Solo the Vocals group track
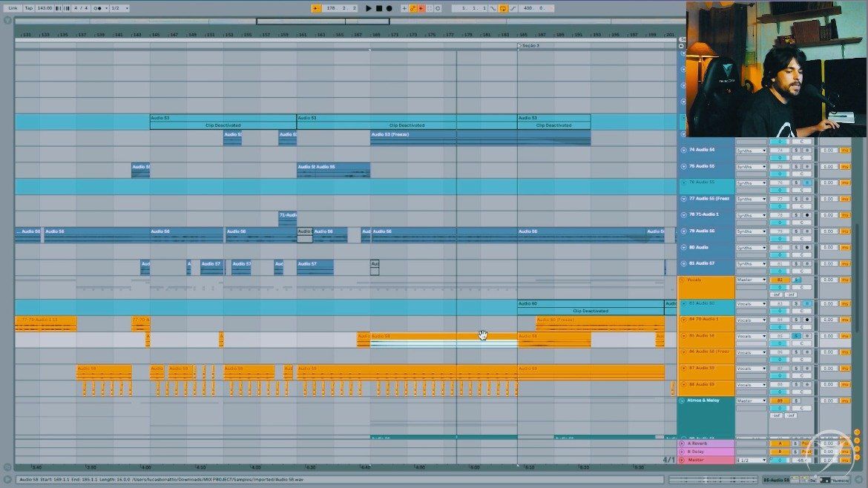 (797, 280)
